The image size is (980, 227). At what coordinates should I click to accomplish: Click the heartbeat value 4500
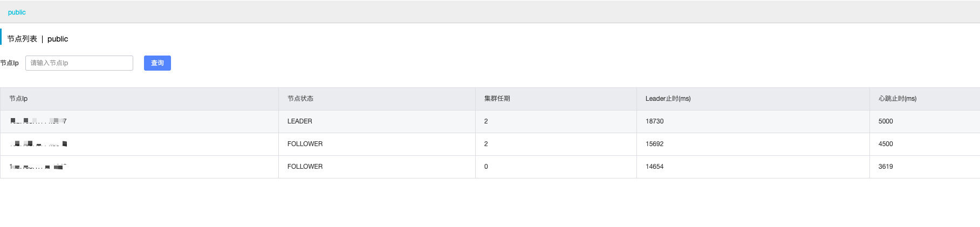(886, 144)
